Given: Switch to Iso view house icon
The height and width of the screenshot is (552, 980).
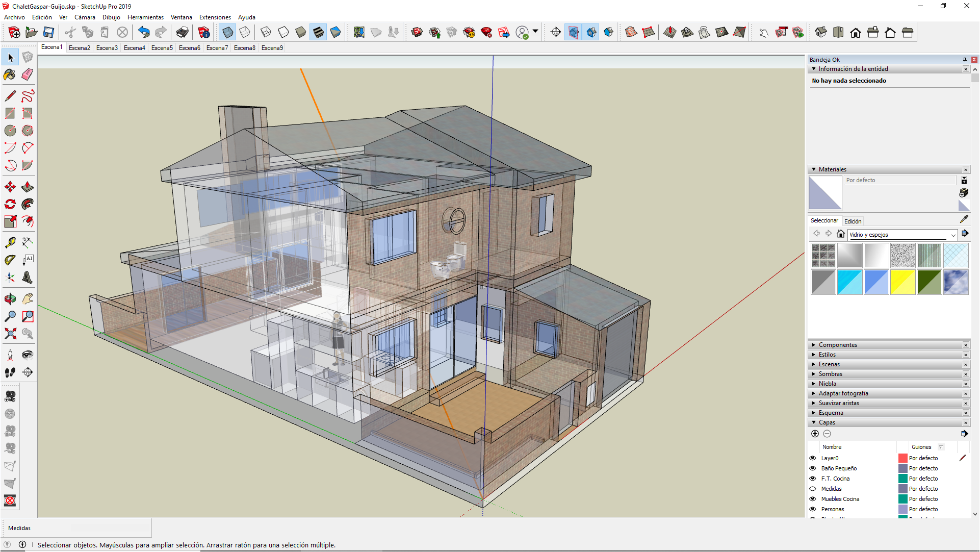Looking at the screenshot, I should (821, 33).
